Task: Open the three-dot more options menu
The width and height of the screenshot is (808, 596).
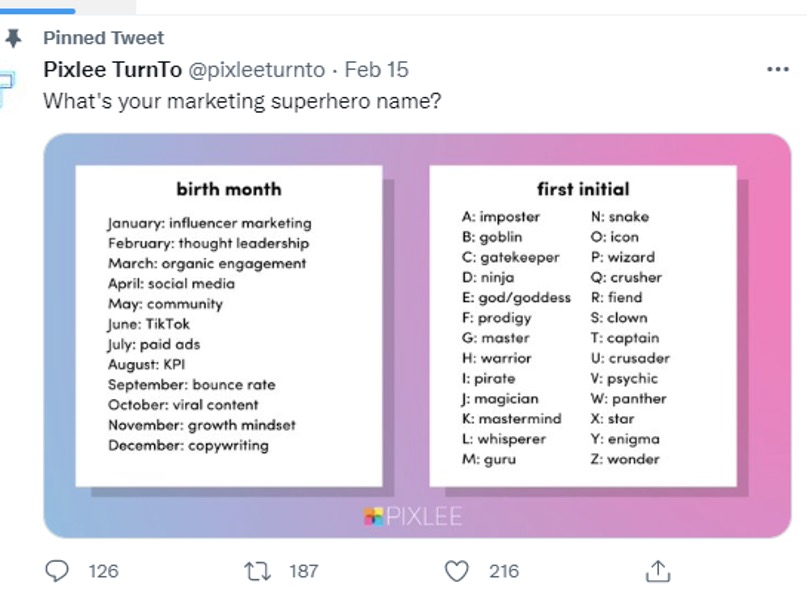Action: coord(778,69)
